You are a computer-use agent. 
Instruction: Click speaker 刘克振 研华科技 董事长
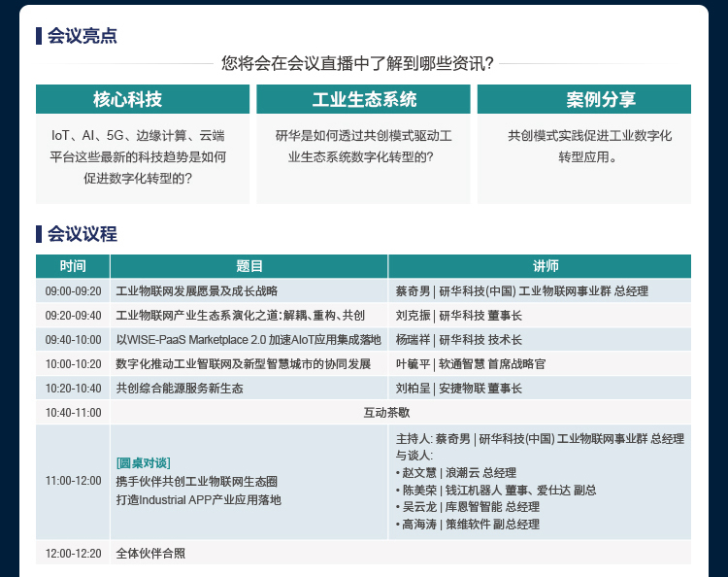(458, 315)
